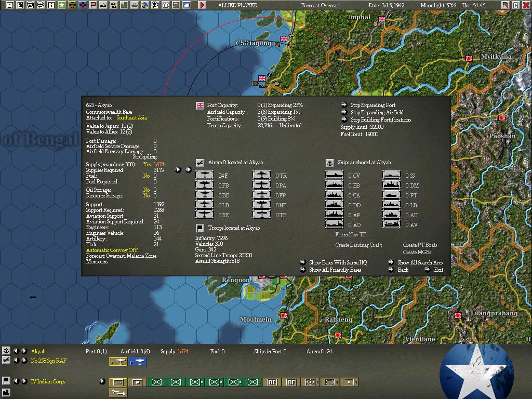
Task: Select the IV Indian Corps HQ unit icon
Action: [118, 382]
